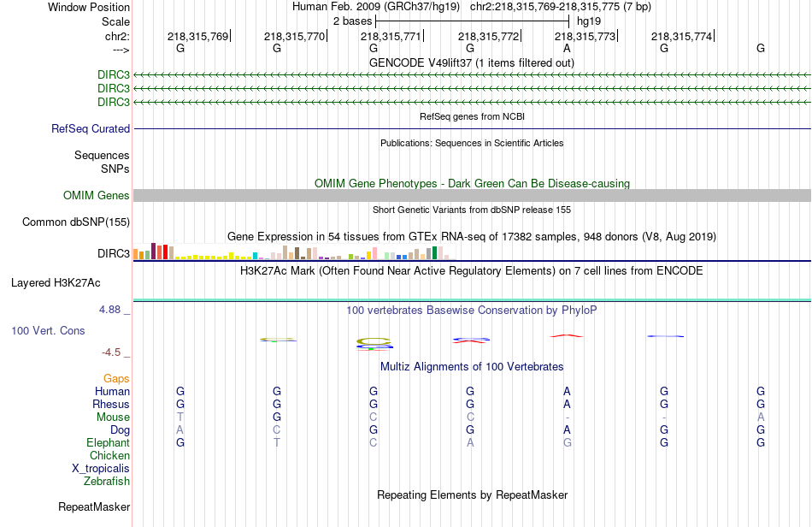
Task: Open the GTEx Gene Expression in 54 tissues title
Action: tap(472, 237)
